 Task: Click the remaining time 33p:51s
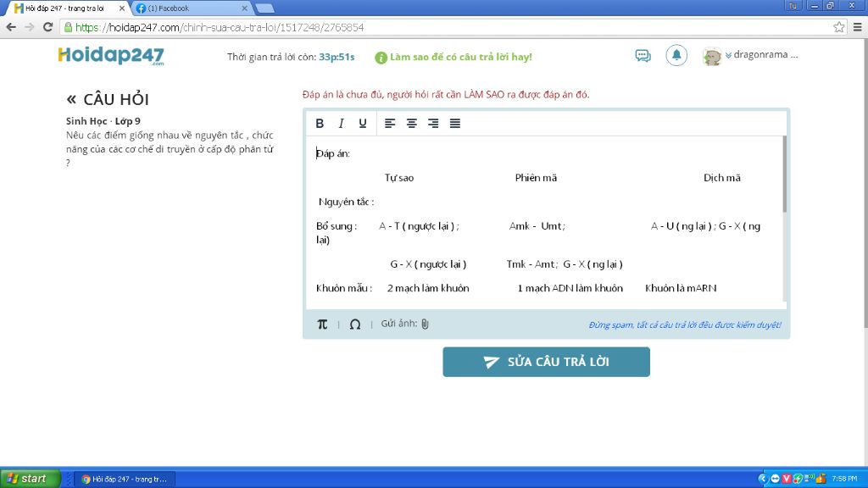337,57
